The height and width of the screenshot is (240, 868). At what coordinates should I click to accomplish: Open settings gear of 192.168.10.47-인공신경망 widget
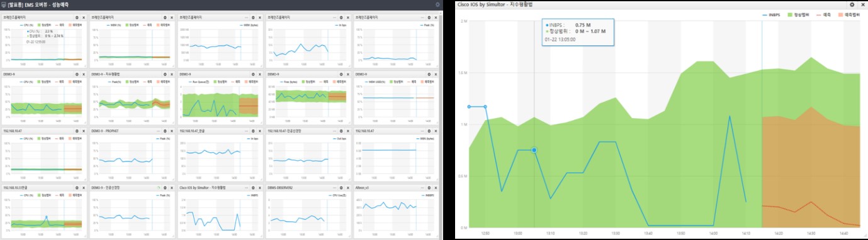tap(341, 131)
